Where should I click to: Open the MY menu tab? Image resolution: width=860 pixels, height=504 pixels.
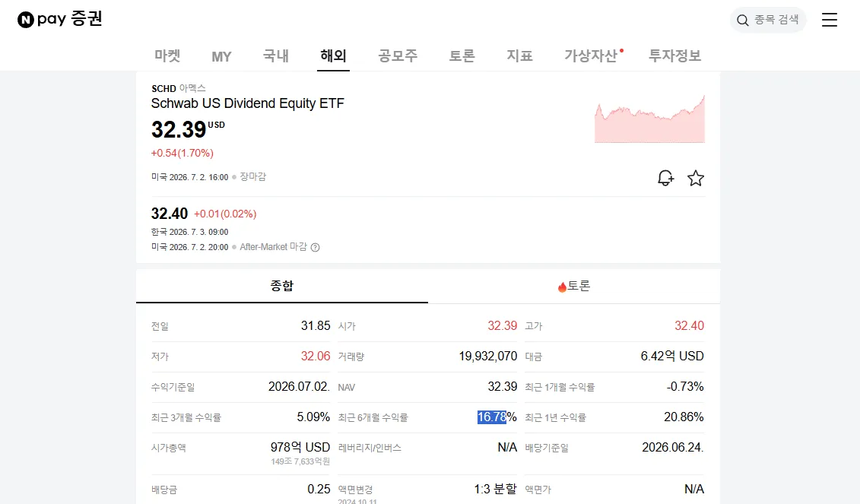coord(221,56)
